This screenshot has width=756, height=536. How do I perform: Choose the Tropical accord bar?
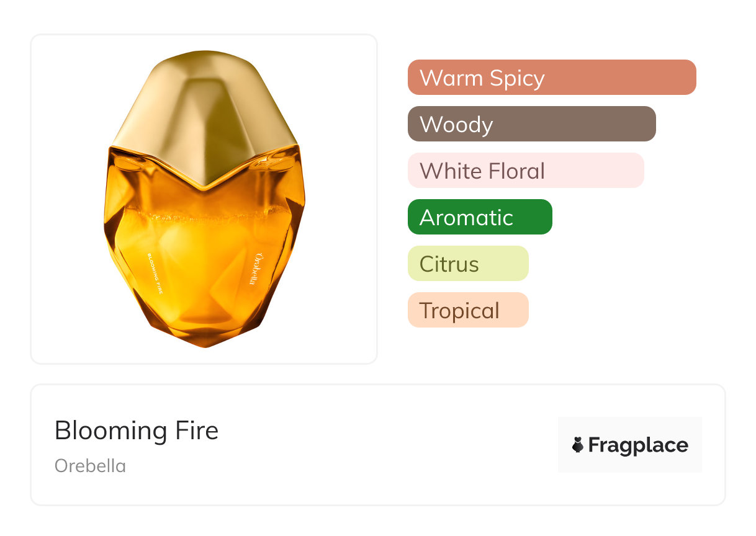coord(467,310)
